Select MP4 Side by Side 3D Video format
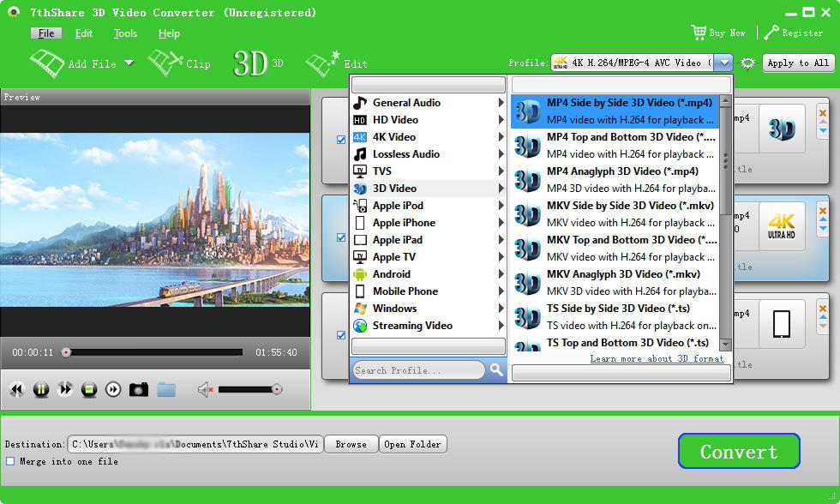 click(615, 111)
